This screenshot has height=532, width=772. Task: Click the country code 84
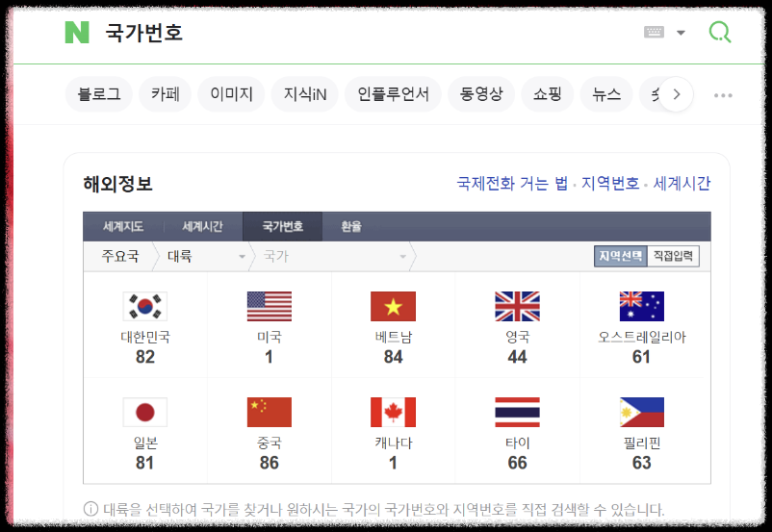[x=393, y=357]
